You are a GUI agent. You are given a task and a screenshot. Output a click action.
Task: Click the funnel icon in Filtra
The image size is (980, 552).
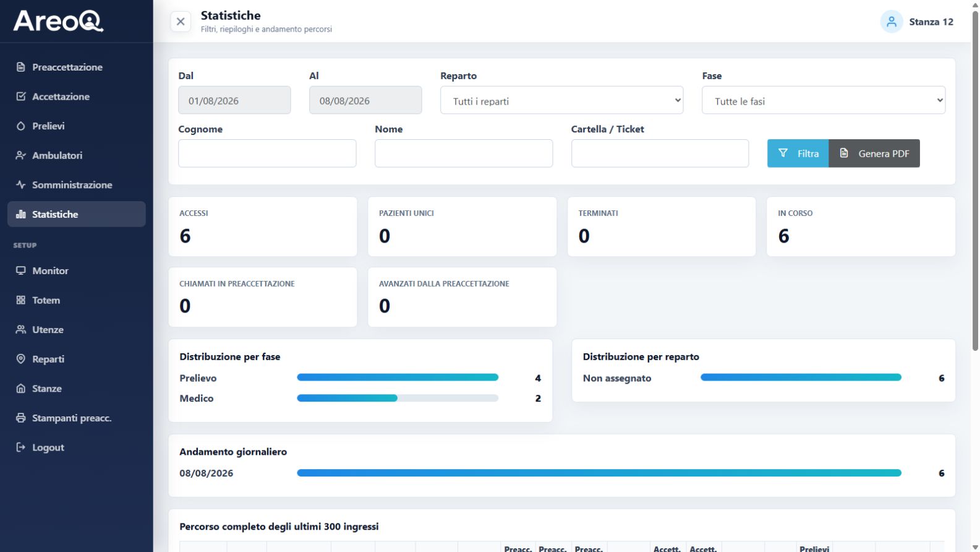click(783, 153)
